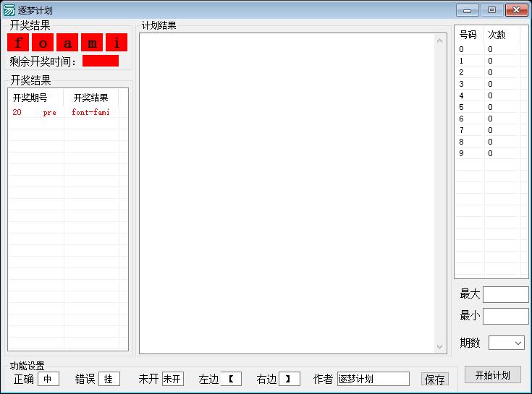Image resolution: width=532 pixels, height=394 pixels.
Task: Click the 最大 input field
Action: 505,294
